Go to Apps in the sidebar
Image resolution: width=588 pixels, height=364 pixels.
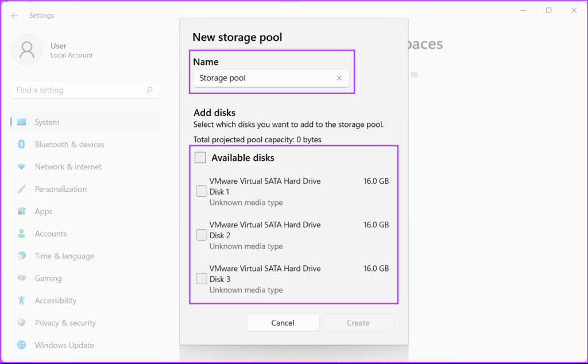44,212
